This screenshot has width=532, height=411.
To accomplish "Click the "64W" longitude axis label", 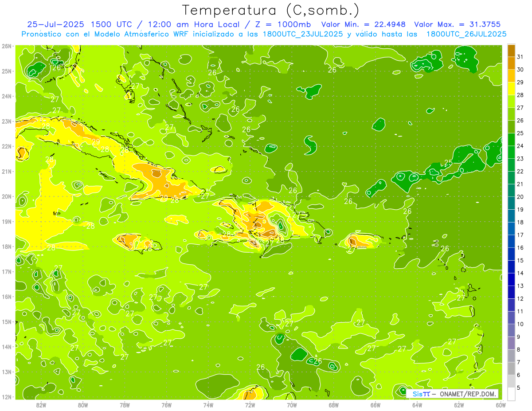I will [417, 405].
